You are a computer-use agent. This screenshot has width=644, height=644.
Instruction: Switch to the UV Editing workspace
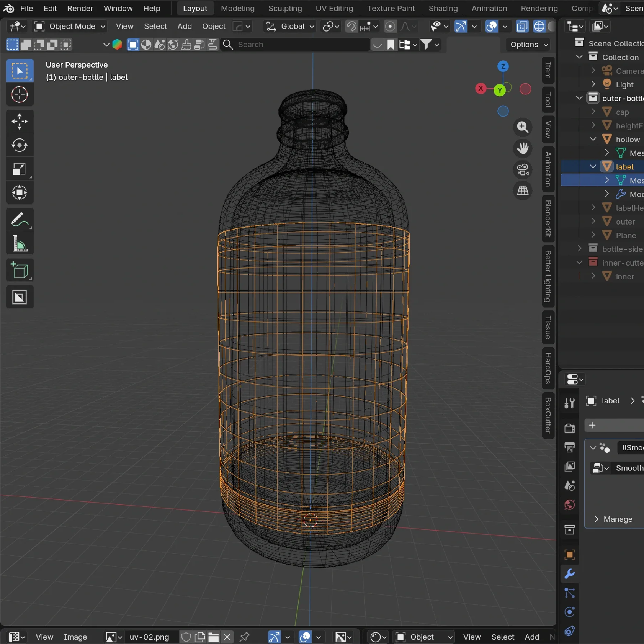pos(334,8)
